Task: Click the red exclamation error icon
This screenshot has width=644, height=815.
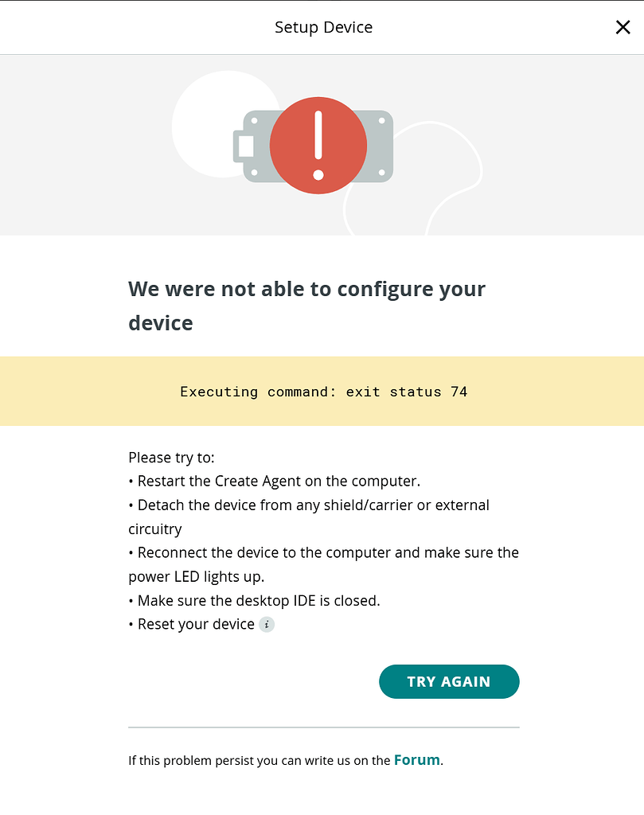Action: point(318,146)
